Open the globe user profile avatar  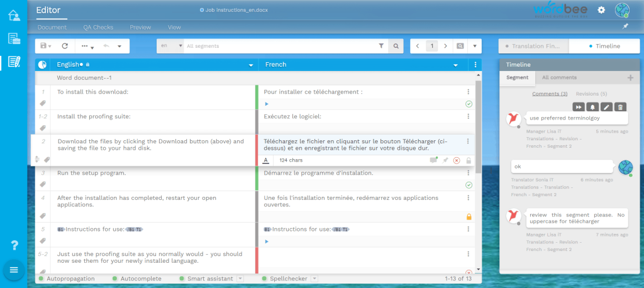(622, 10)
